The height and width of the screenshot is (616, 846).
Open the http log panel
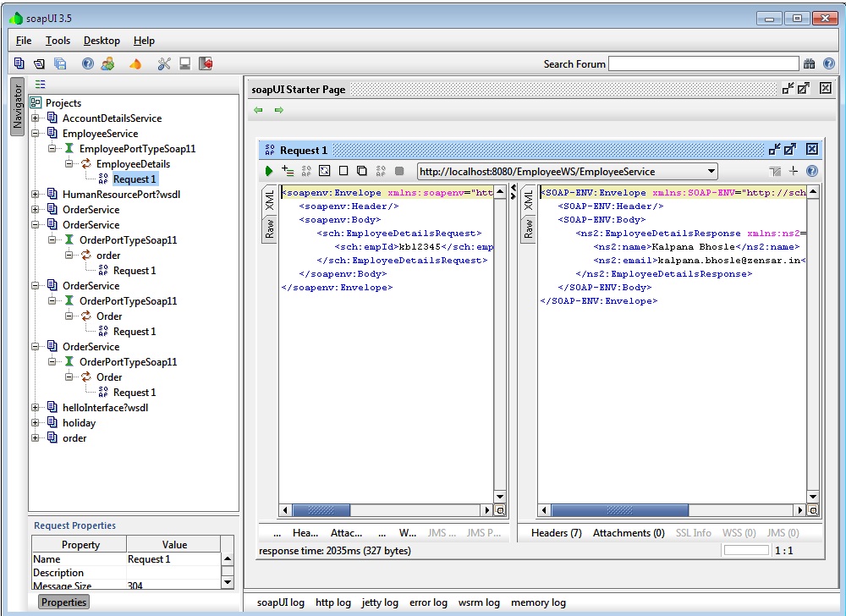tap(332, 602)
